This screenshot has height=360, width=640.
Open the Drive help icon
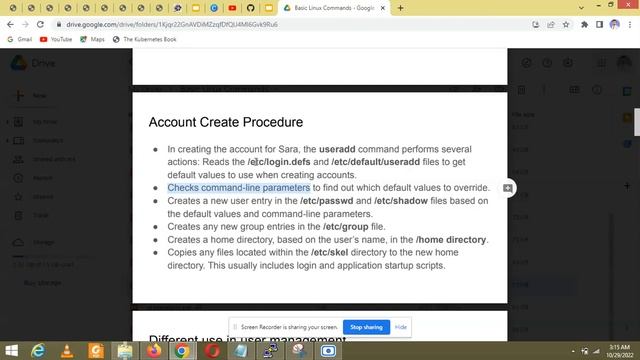coord(547,63)
